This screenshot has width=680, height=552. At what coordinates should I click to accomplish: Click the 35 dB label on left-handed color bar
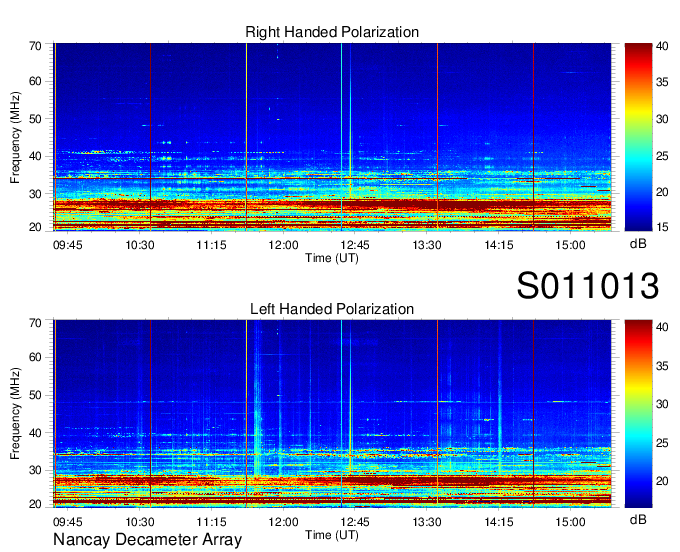[662, 366]
